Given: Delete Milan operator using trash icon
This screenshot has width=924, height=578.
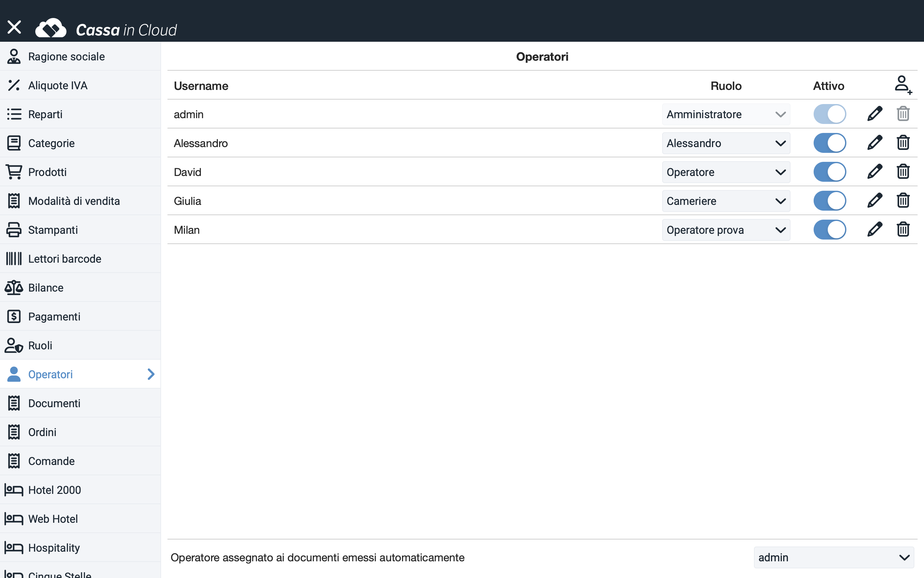Looking at the screenshot, I should coord(903,230).
